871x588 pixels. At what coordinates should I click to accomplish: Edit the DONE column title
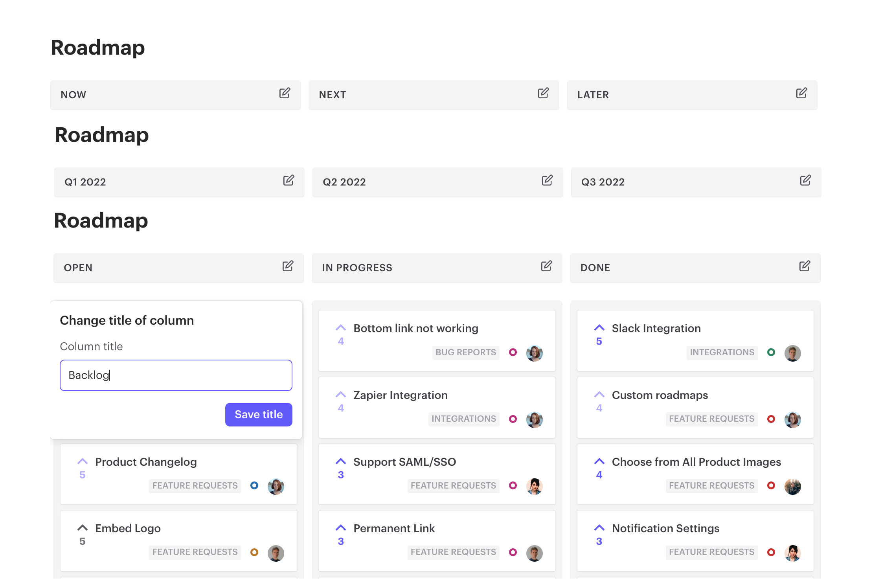click(805, 266)
